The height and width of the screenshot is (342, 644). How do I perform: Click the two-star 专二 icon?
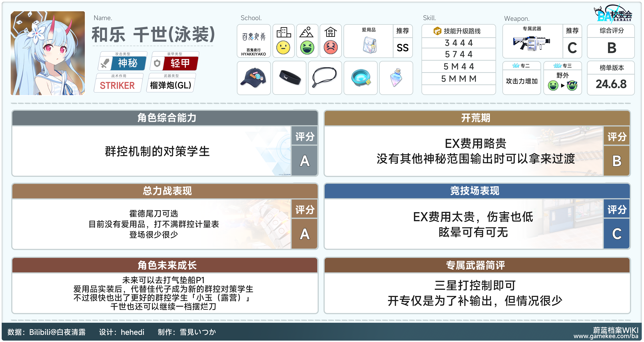point(516,66)
